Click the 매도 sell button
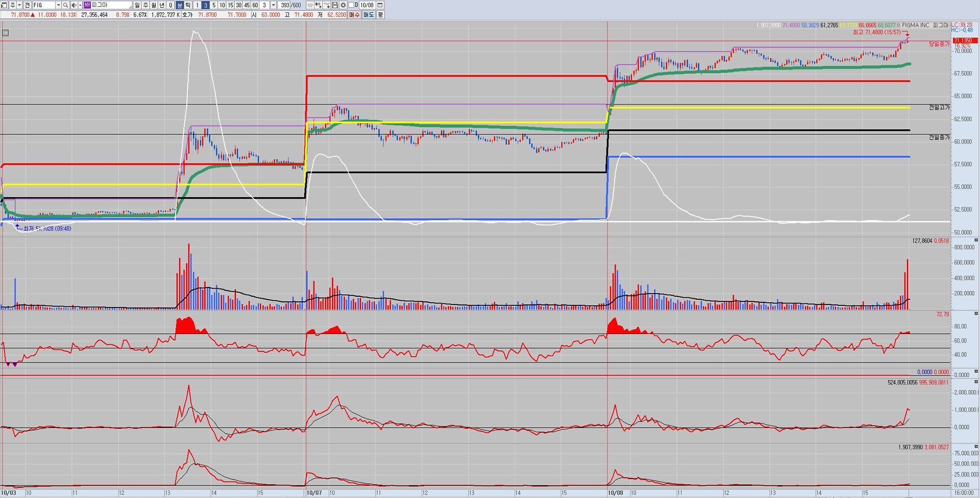Screen dimensions: 980x498 tap(369, 15)
